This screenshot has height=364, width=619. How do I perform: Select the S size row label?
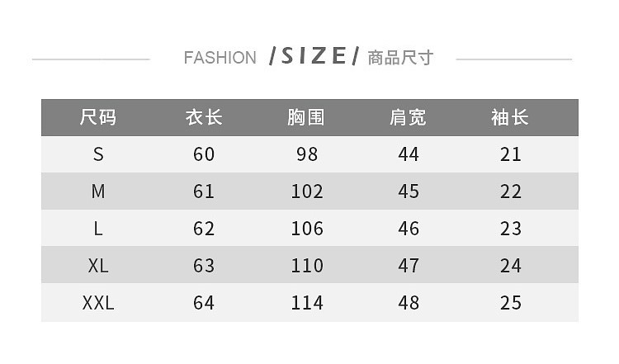point(98,154)
